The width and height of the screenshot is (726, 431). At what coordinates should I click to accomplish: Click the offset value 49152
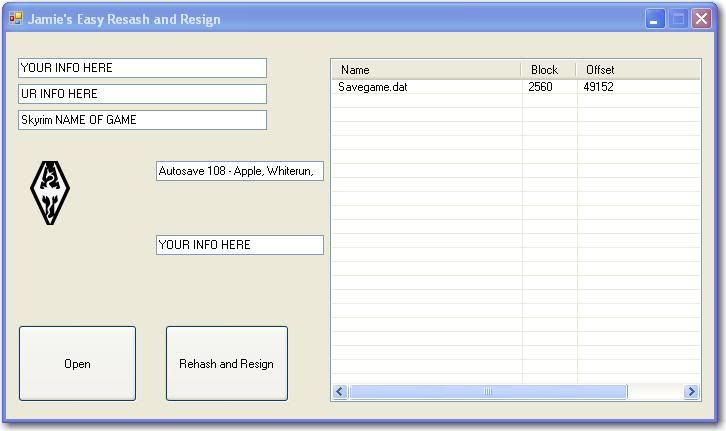[598, 87]
